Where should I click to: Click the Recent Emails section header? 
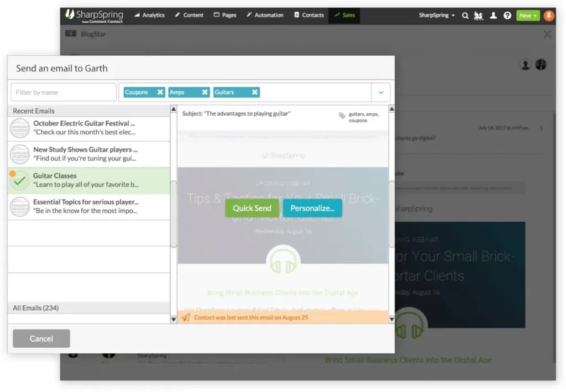[89, 111]
